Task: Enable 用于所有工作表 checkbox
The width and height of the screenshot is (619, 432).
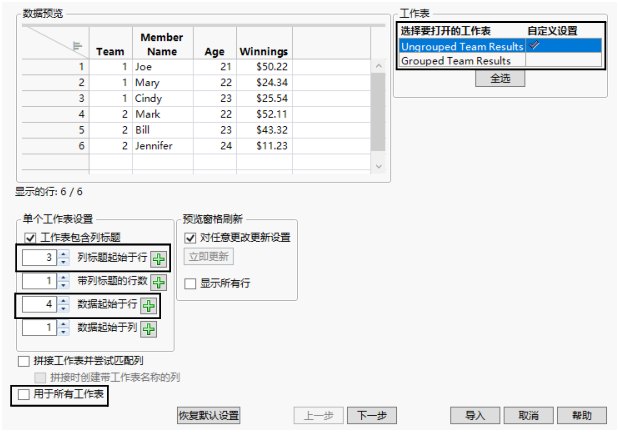Action: point(24,394)
